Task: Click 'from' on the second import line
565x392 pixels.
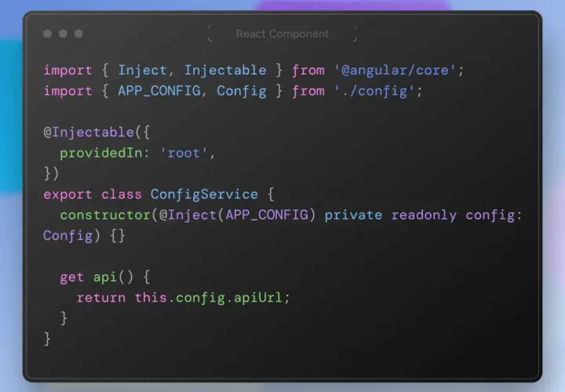Action: coord(308,91)
